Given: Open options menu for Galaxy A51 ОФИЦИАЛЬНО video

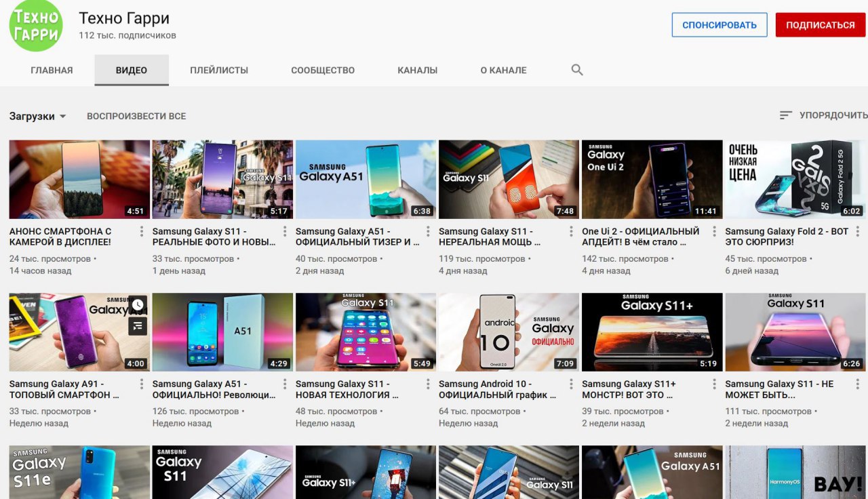Looking at the screenshot, I should 285,384.
